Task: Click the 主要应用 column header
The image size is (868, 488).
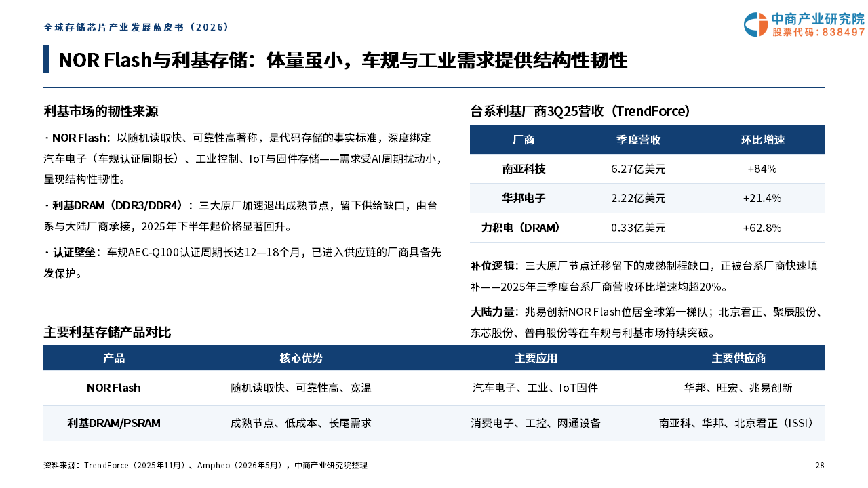Action: (536, 358)
